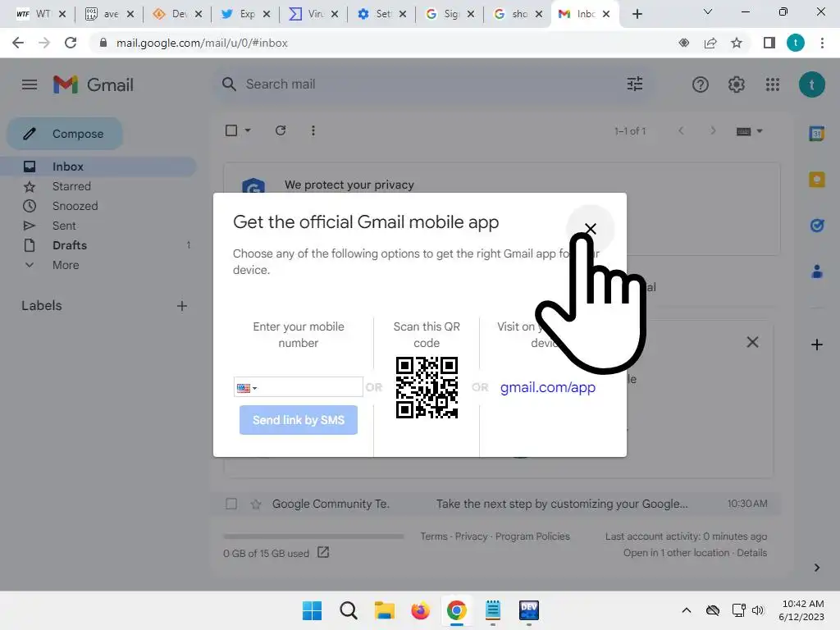Open tab search dropdown chevron
This screenshot has height=630, width=840.
[708, 11]
